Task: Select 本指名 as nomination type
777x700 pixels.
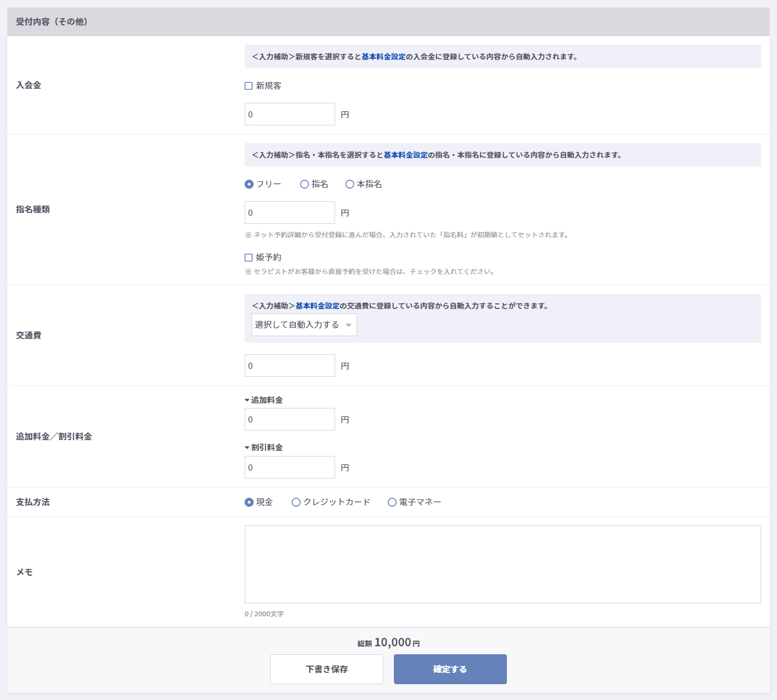Action: coord(350,184)
